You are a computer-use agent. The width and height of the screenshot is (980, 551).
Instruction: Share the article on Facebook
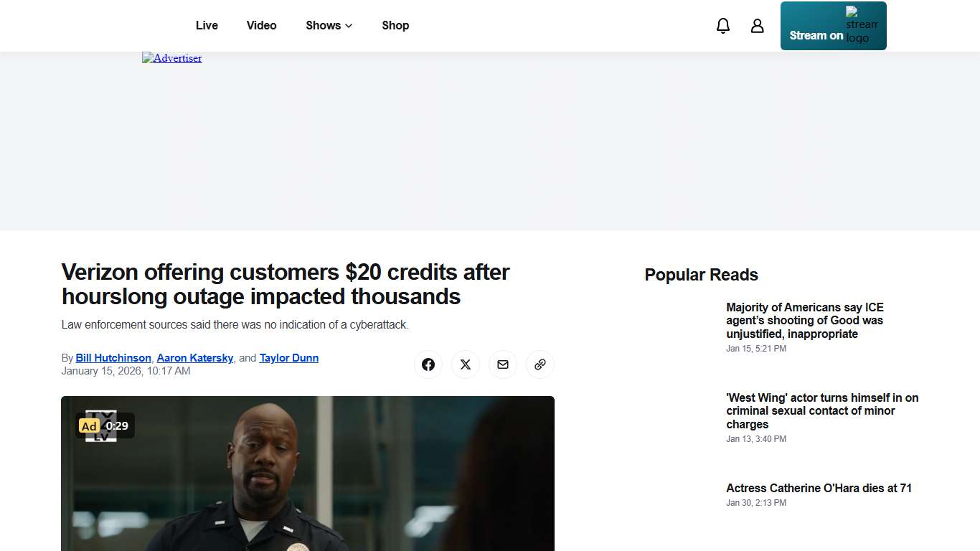428,364
